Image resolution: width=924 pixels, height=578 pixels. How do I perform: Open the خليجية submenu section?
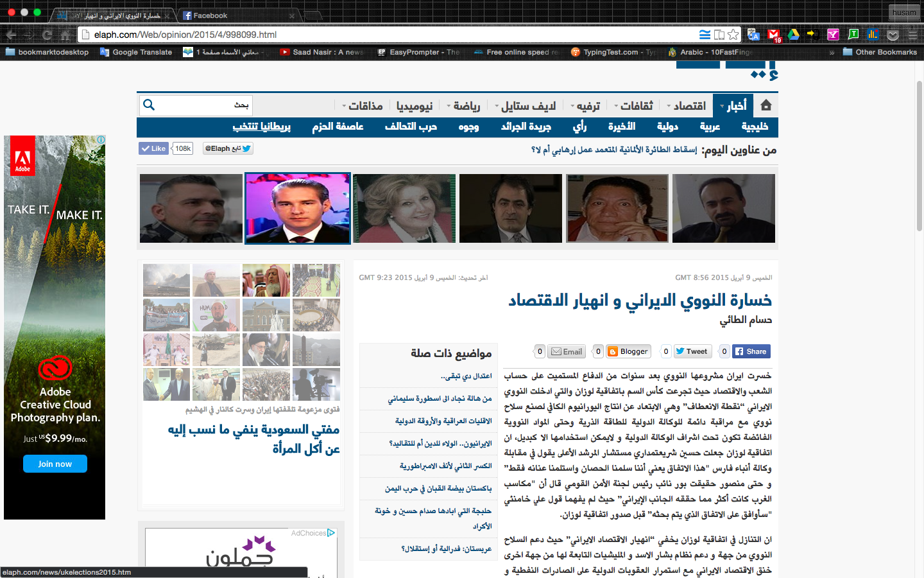pos(755,127)
